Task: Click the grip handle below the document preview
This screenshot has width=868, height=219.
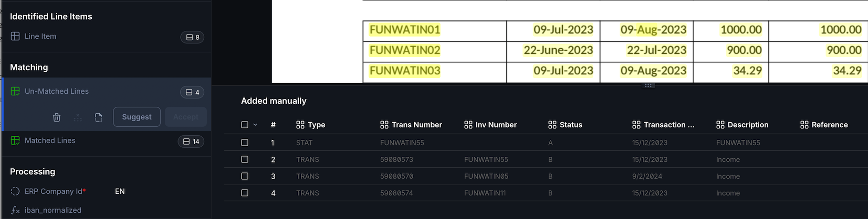Action: click(x=648, y=85)
